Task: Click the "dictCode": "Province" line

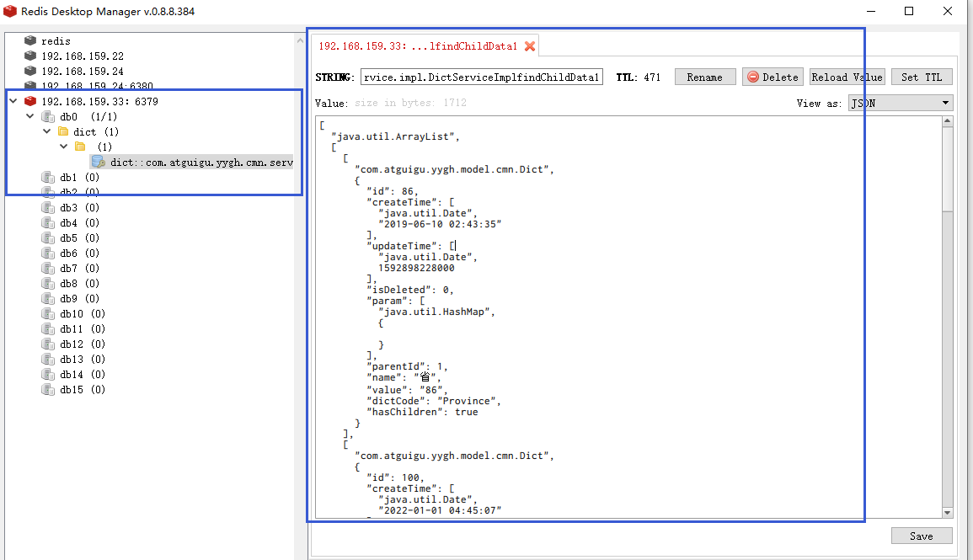Action: tap(433, 401)
